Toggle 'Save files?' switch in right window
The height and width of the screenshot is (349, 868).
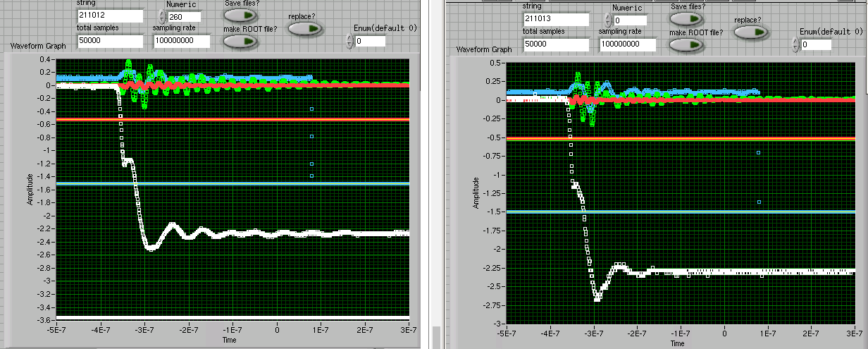click(x=687, y=19)
